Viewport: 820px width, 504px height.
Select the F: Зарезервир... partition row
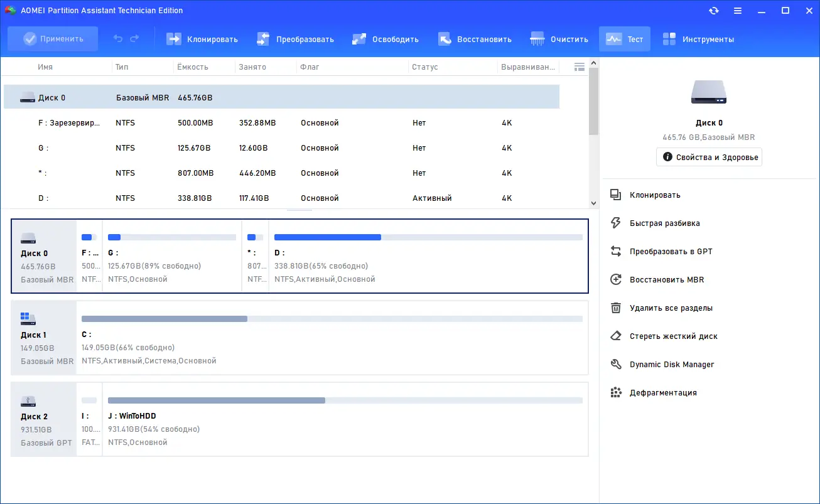click(281, 123)
